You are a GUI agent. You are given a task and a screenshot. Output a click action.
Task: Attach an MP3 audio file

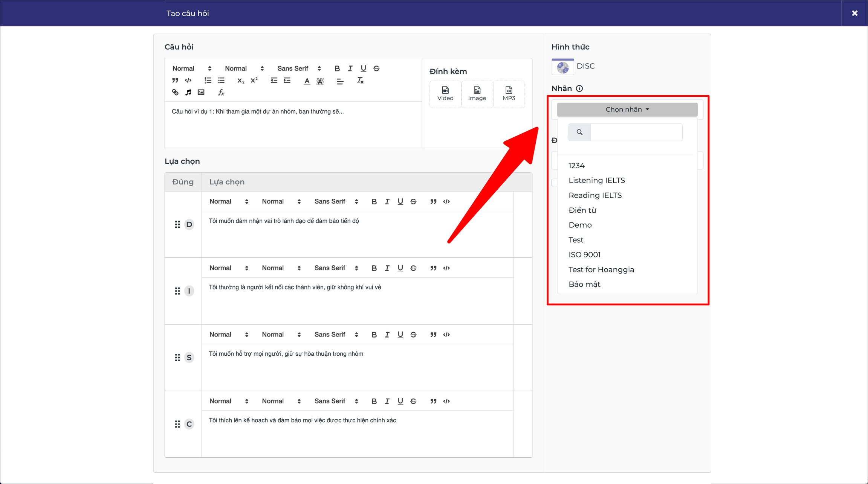[509, 94]
